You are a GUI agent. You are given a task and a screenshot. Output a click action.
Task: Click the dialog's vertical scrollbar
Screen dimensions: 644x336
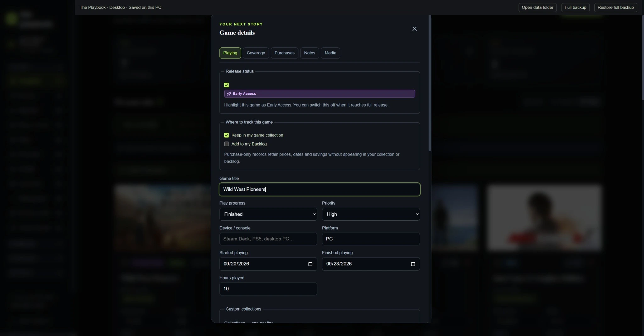point(430,83)
